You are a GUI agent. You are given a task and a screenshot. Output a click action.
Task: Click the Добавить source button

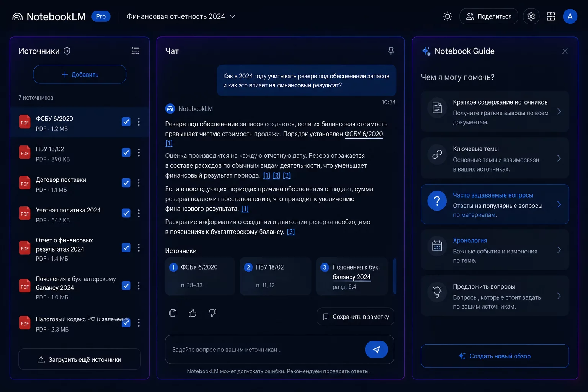click(80, 74)
